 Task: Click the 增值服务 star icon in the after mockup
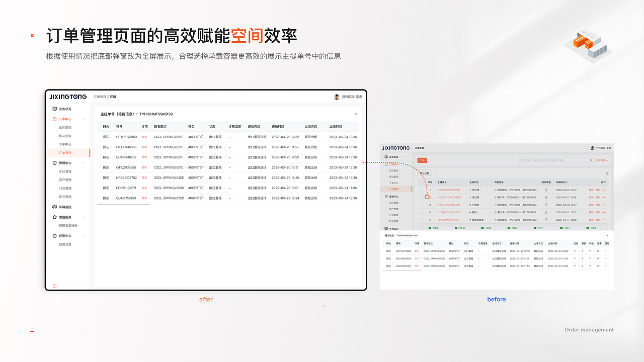(54, 217)
